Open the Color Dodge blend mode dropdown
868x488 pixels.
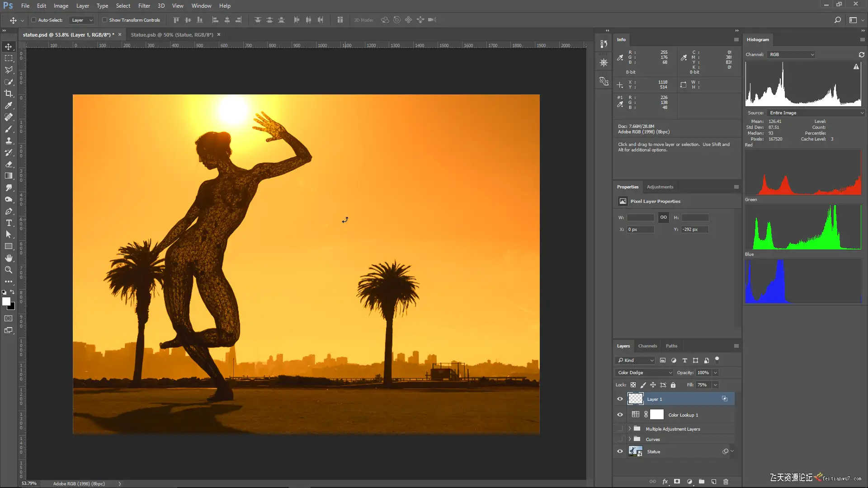[x=644, y=373]
